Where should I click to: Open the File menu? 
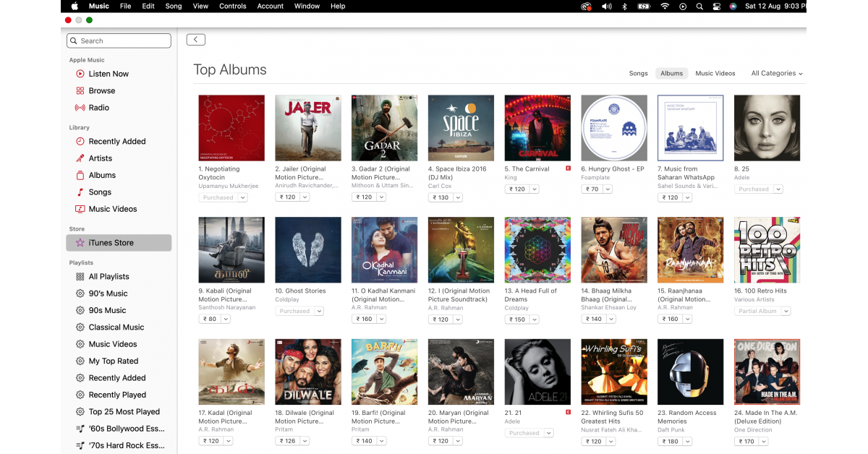click(125, 7)
